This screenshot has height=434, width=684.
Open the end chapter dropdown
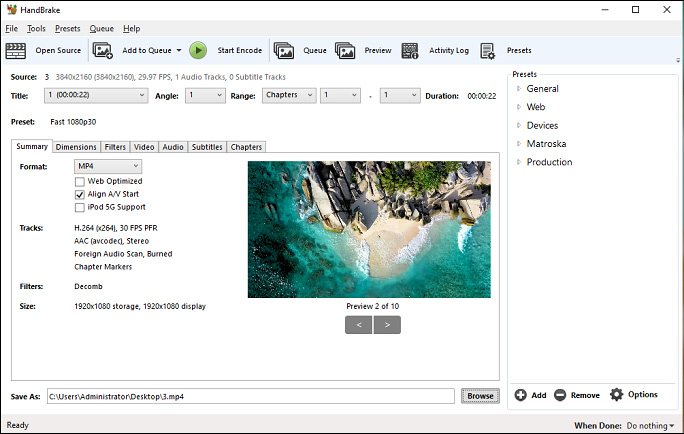pos(400,96)
